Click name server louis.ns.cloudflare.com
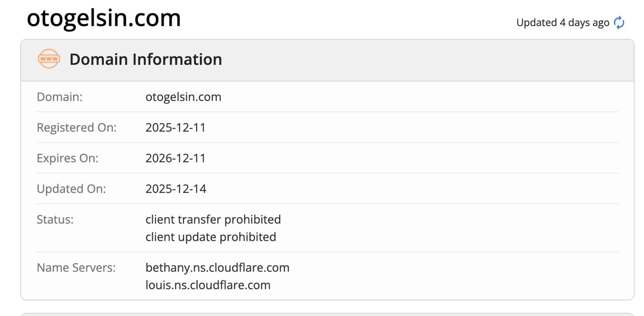Screen dimensions: 644x316 coord(208,285)
